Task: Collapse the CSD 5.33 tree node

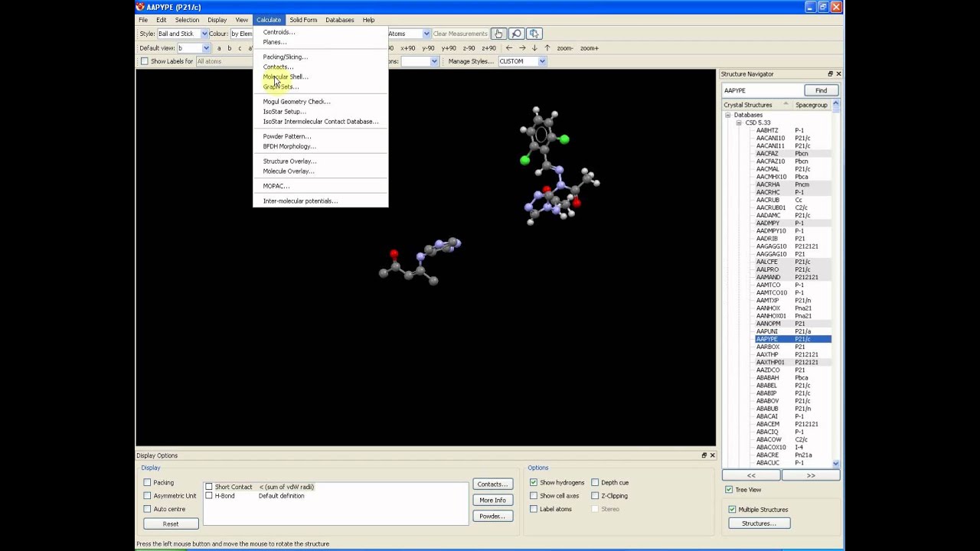Action: [x=739, y=122]
